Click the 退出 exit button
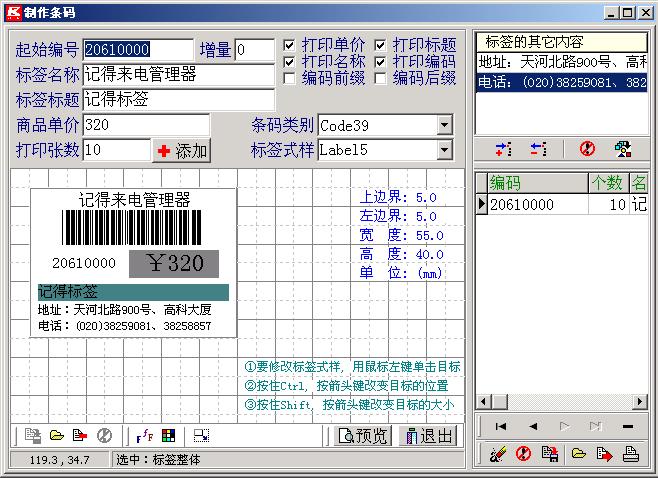Viewport: 658px width, 478px height. point(427,436)
